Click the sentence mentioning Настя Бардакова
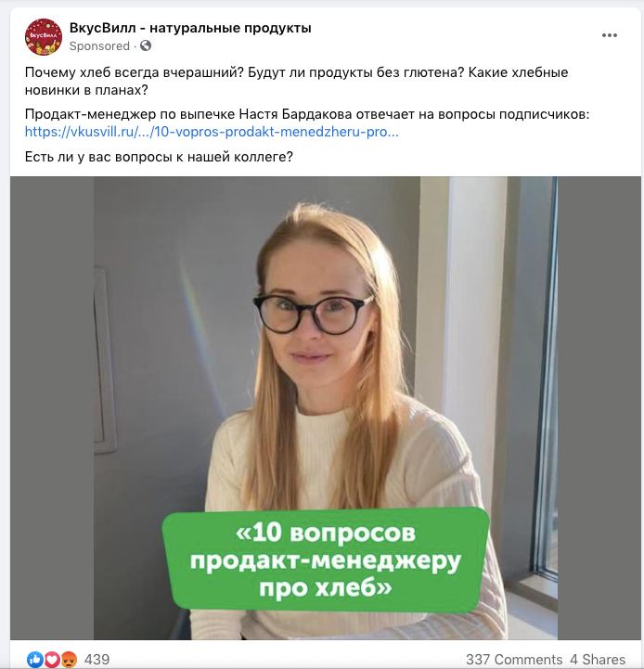This screenshot has height=669, width=644. coord(307,114)
